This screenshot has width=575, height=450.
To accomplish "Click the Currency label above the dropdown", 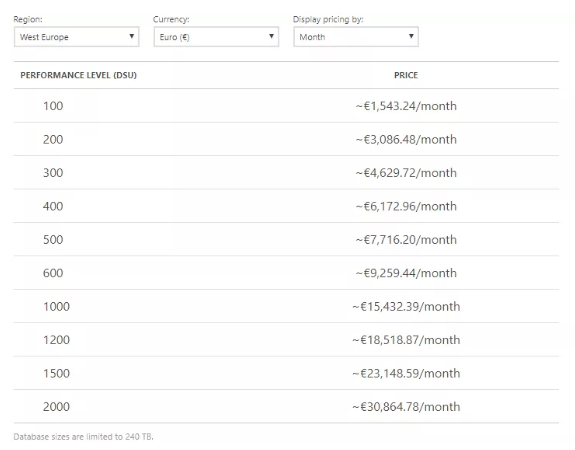I will [171, 19].
